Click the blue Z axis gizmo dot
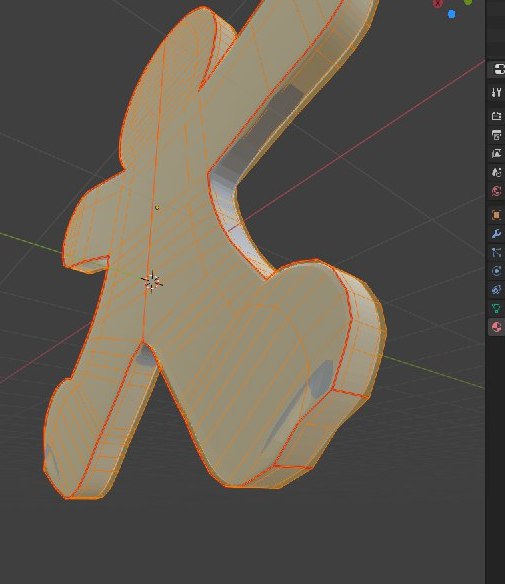 (x=451, y=14)
